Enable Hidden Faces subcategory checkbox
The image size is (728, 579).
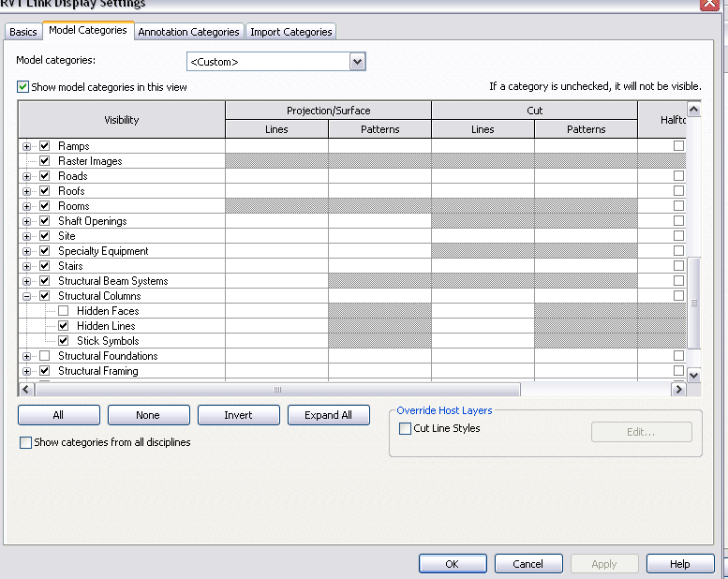pos(63,311)
